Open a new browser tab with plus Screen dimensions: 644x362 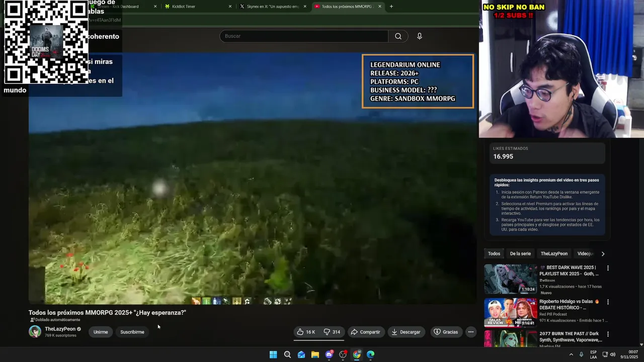(391, 7)
